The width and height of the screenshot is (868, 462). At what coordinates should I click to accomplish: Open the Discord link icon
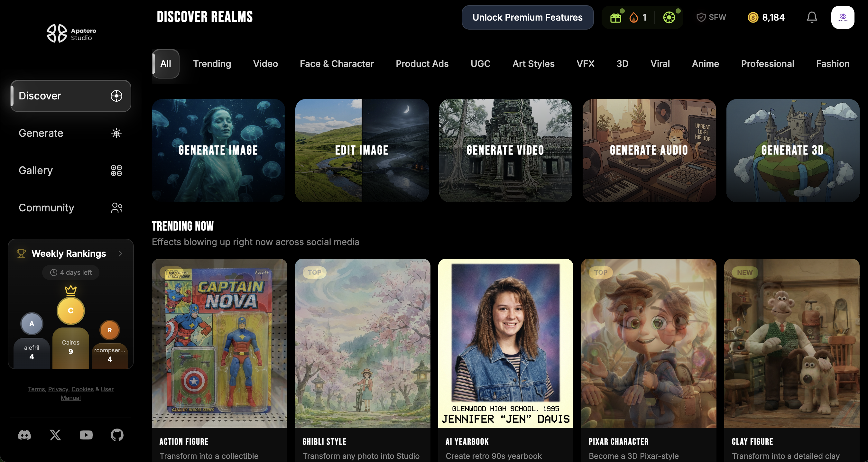(x=24, y=435)
